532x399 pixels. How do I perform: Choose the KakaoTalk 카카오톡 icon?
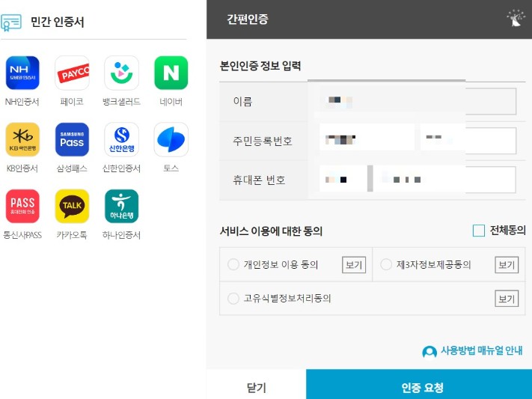[x=72, y=206]
